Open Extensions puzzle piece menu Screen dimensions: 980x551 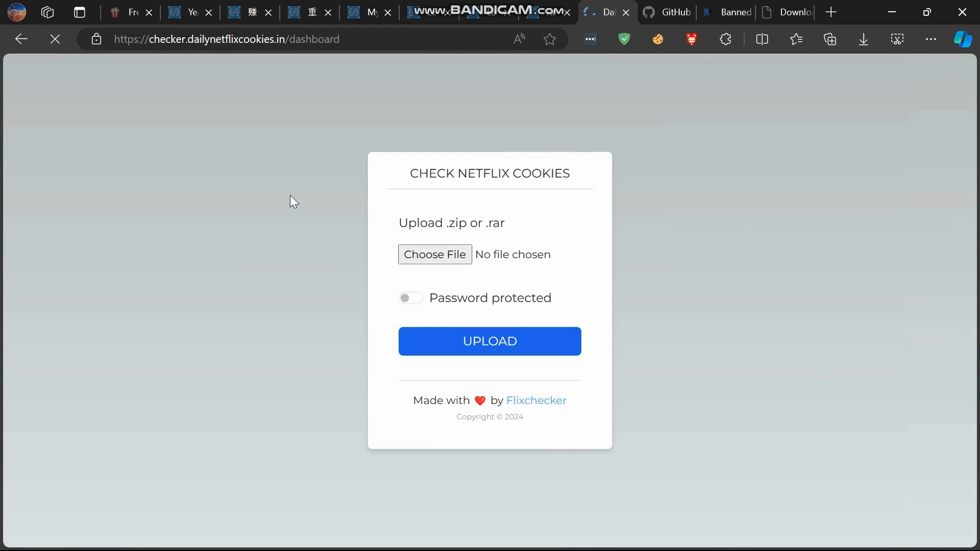[725, 39]
